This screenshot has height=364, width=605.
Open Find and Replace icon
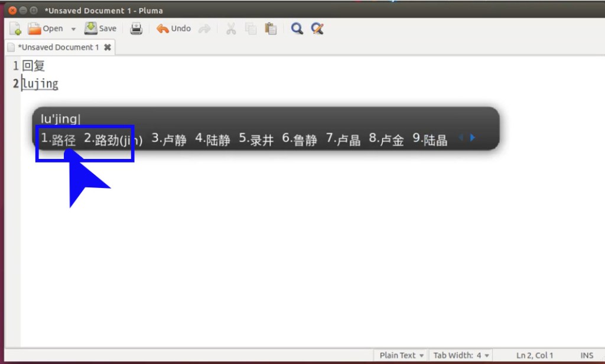pos(317,28)
